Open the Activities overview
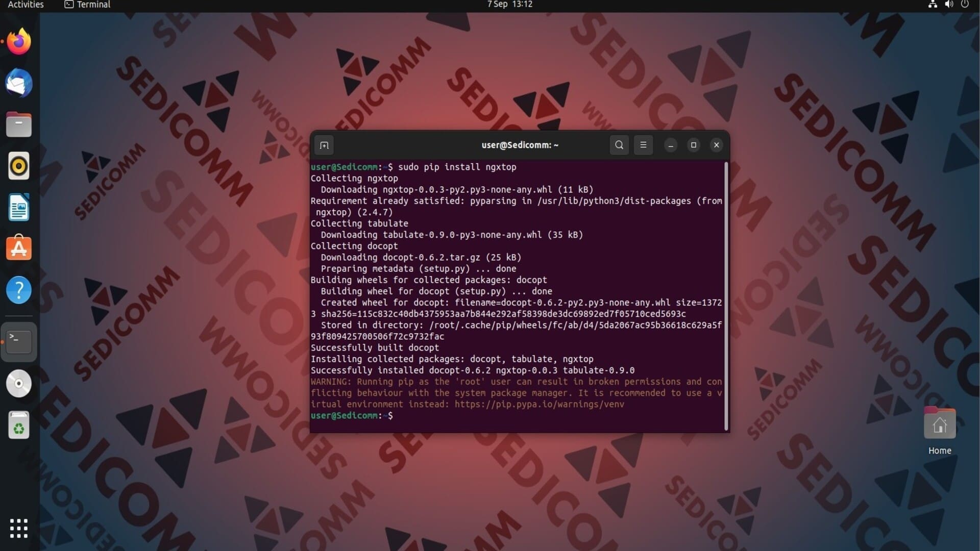 click(x=26, y=5)
